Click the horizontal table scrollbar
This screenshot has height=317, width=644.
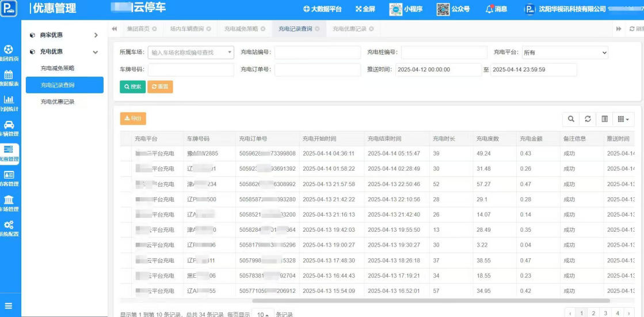tap(431, 301)
